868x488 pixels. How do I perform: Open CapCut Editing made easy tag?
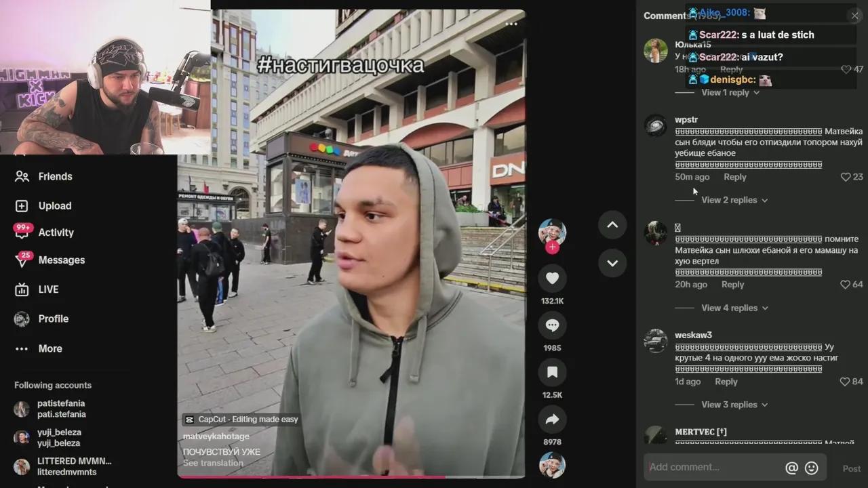click(241, 420)
